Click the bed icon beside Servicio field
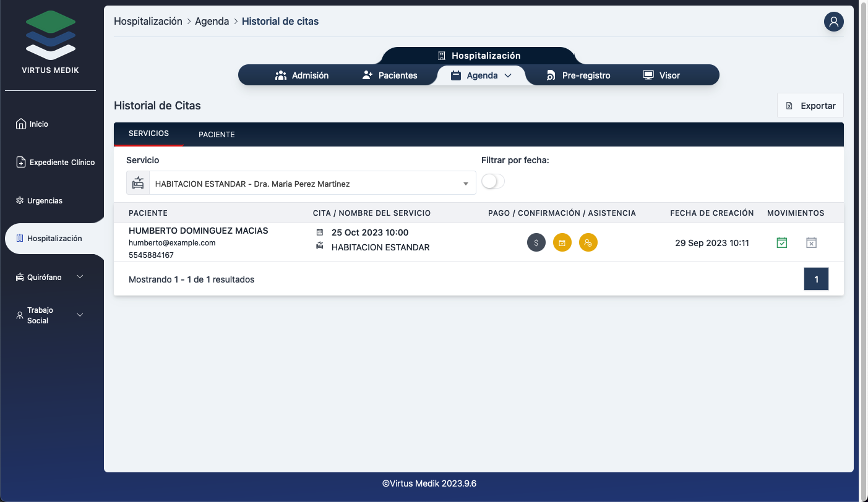Viewport: 868px width, 502px height. (138, 184)
